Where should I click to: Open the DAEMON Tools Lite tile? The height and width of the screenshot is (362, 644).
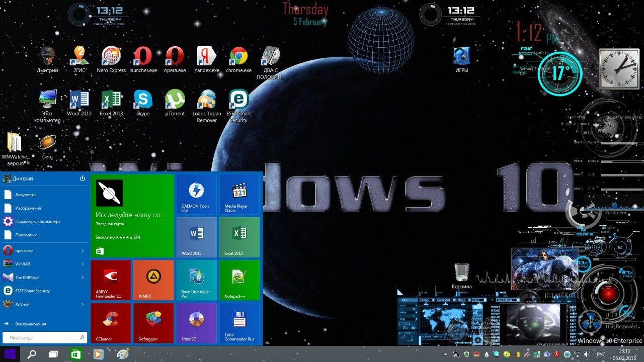(x=196, y=195)
